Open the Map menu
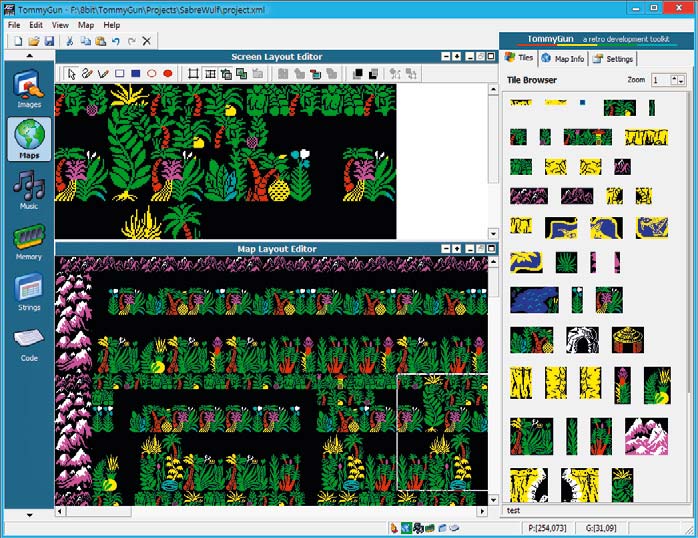The image size is (698, 538). (x=86, y=25)
